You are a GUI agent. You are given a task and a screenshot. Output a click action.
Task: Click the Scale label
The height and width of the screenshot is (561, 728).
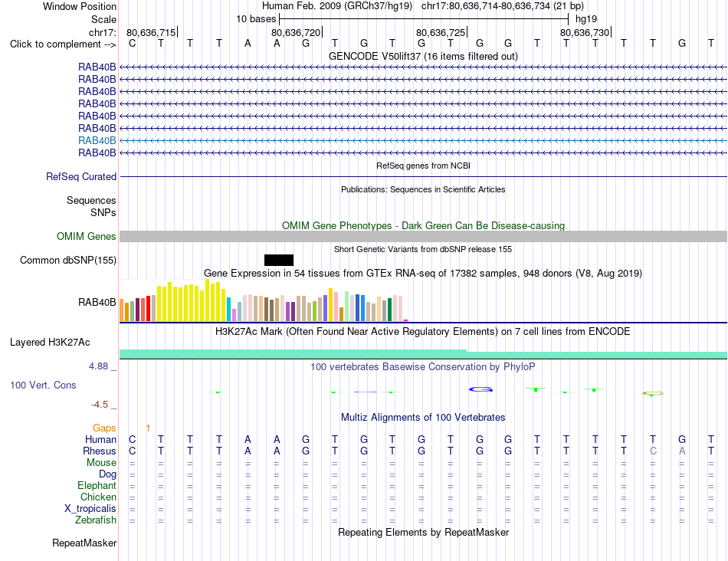coord(103,19)
